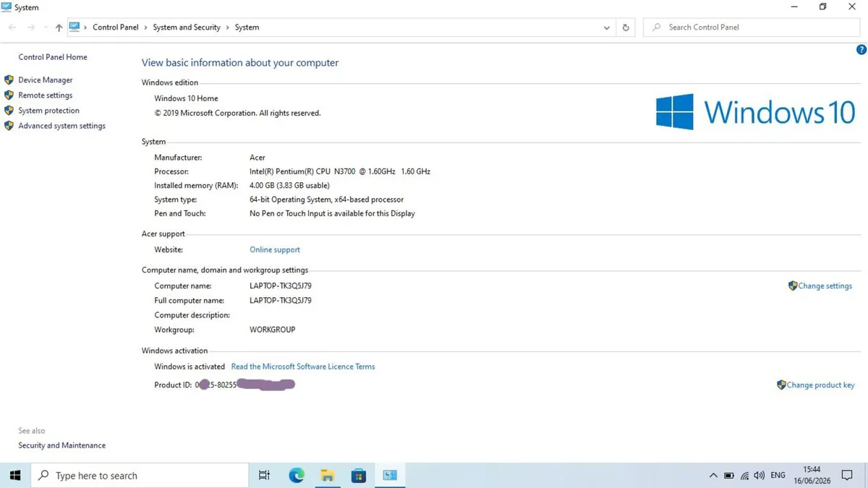Click the Back navigation arrow
The height and width of the screenshot is (488, 868).
[12, 27]
